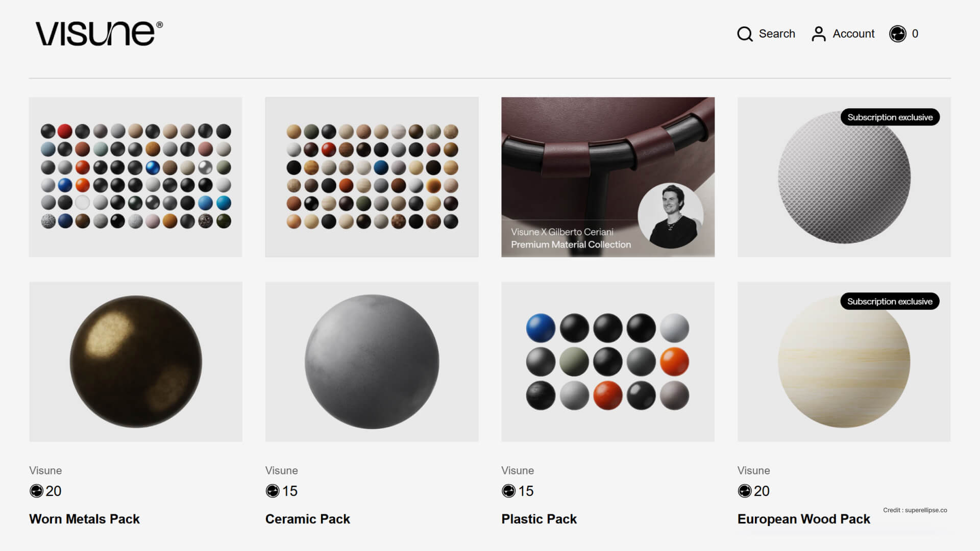Click the coin icon beside Worn Metals price
The height and width of the screenshot is (551, 980).
[x=36, y=491]
